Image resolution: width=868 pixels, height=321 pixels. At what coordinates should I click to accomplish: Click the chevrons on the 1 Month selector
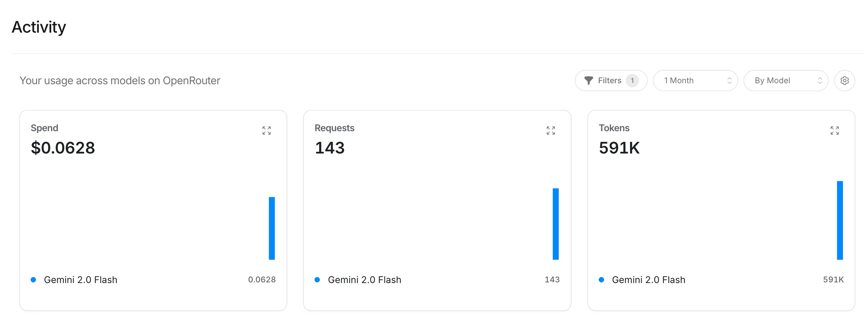tap(729, 80)
